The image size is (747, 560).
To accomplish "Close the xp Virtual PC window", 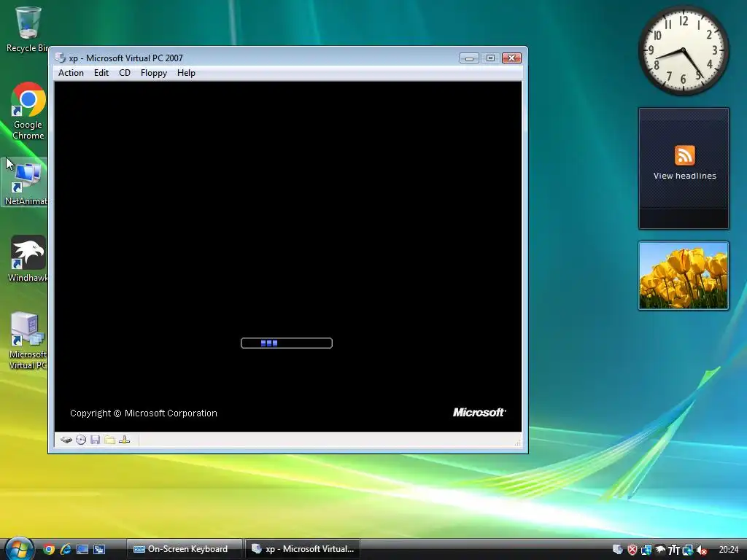I will (511, 58).
